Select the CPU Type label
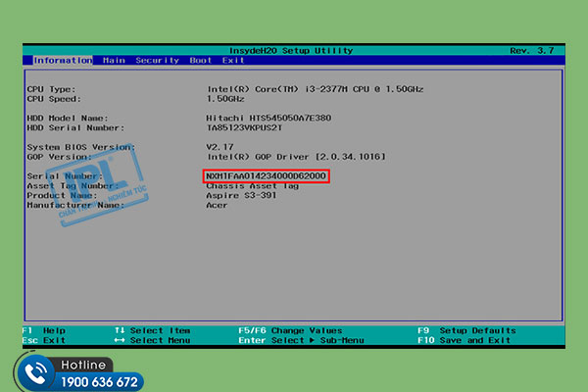This screenshot has height=392, width=588. [x=51, y=89]
